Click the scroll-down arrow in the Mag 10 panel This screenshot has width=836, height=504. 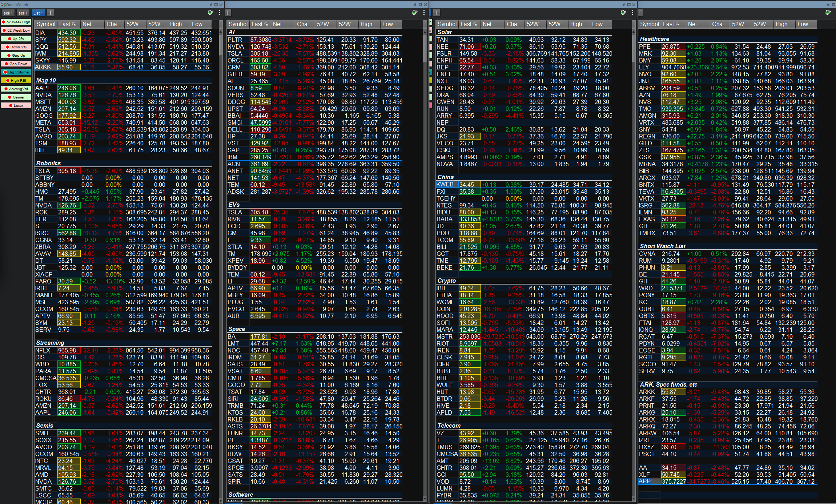pyautogui.click(x=220, y=501)
